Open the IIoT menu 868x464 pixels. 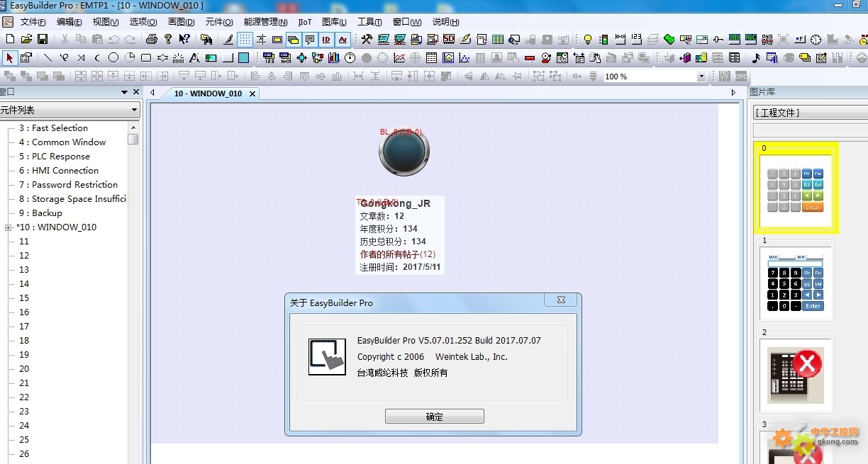305,22
